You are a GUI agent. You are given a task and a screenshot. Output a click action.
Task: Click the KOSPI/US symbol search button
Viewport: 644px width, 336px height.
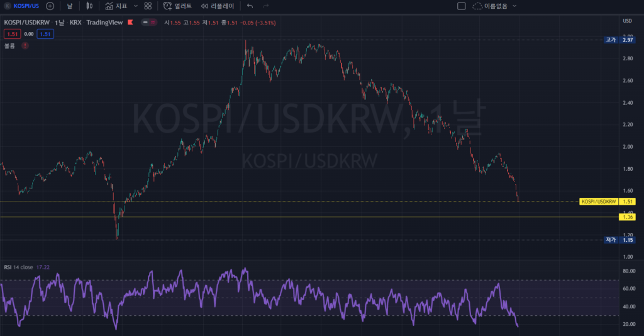(21, 6)
